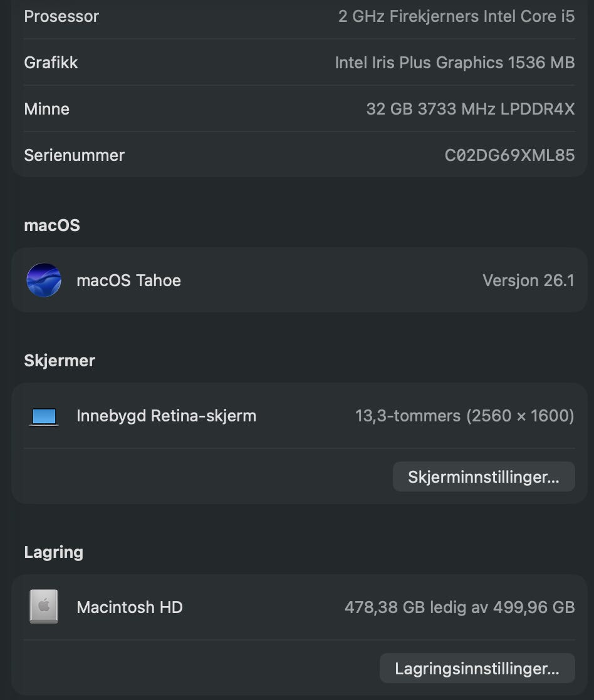594x700 pixels.
Task: Open Lagringsinnstillinger storage settings
Action: [477, 669]
